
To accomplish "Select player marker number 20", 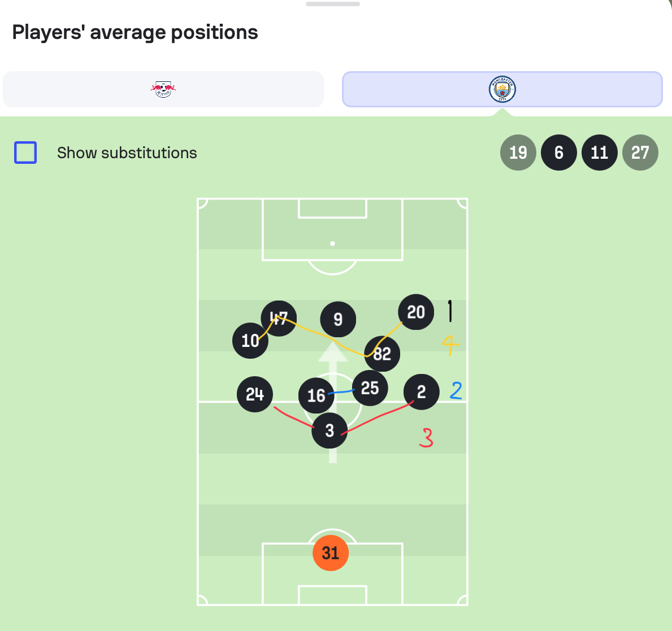I will tap(416, 312).
